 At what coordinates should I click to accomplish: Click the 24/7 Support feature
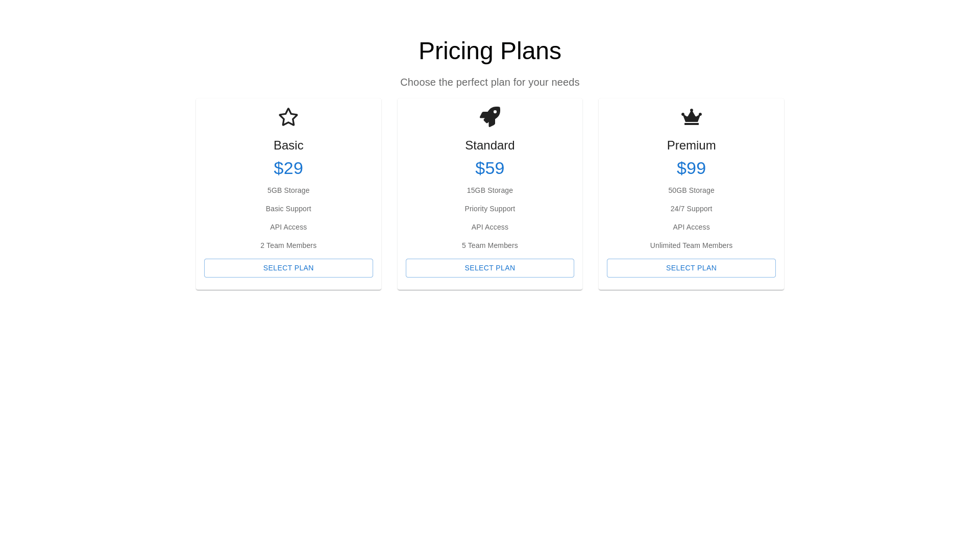pos(691,209)
